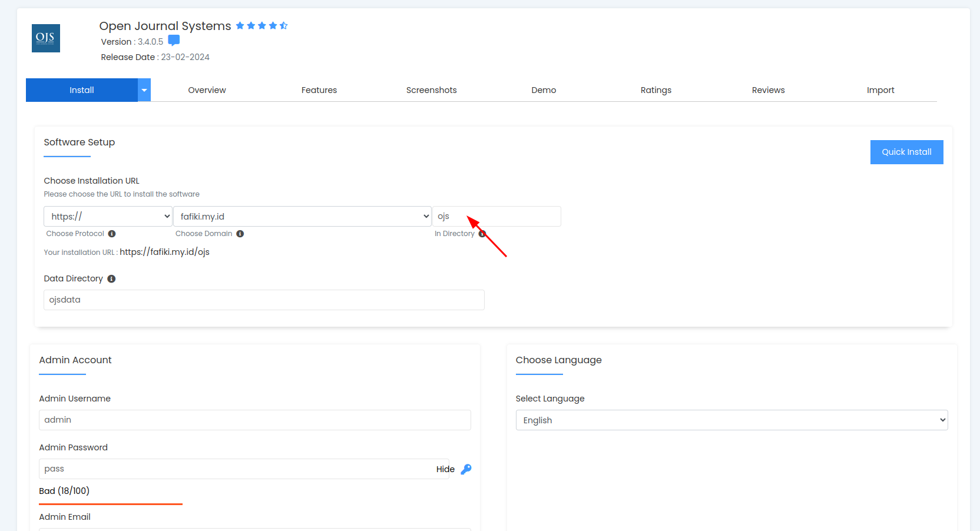Open the https:// protocol dropdown
Viewport: 980px width, 531px height.
108,217
